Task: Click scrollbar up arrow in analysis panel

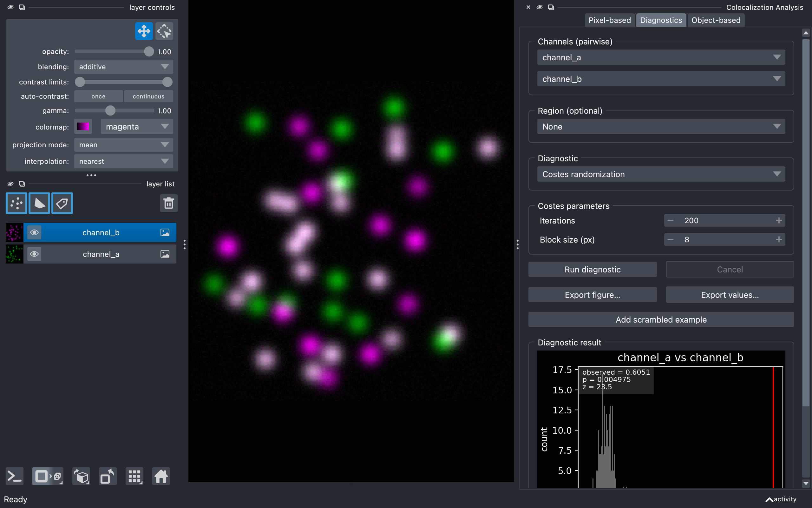Action: (x=806, y=33)
